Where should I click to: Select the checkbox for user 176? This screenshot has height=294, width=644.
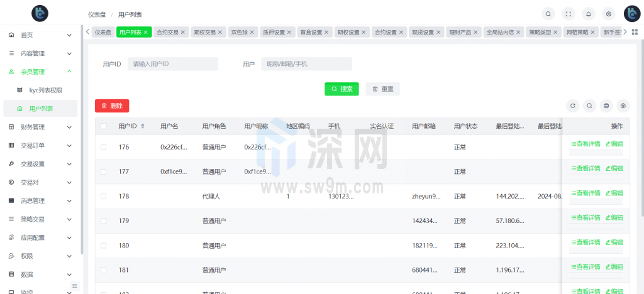click(x=104, y=147)
